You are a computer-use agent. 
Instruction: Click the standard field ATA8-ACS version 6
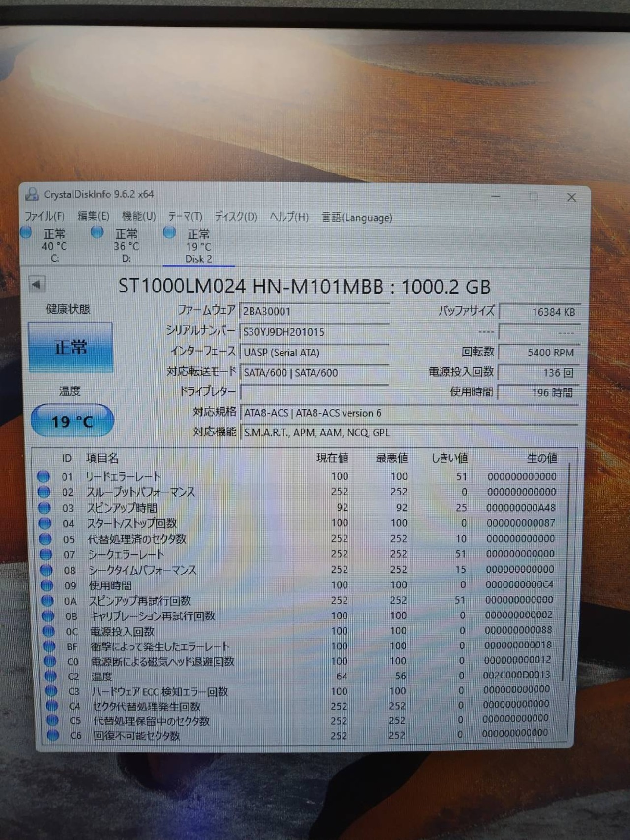tap(409, 413)
